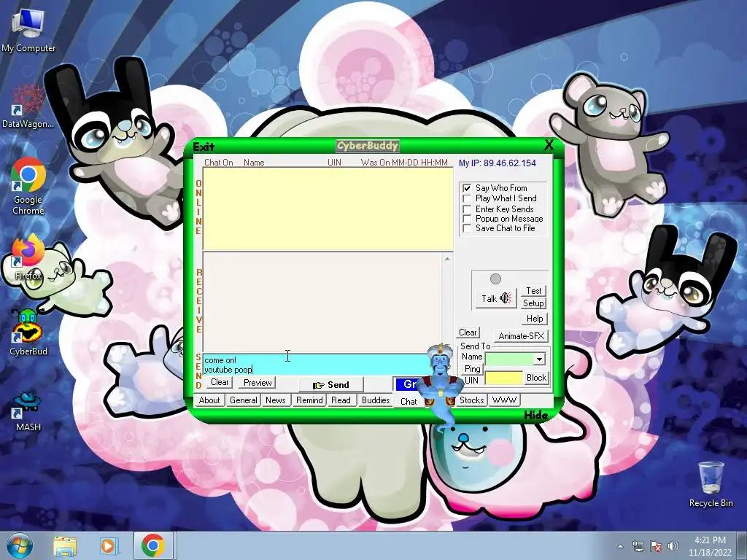Open the MASH desktop shortcut
Screen dimensions: 747x560
[x=28, y=412]
